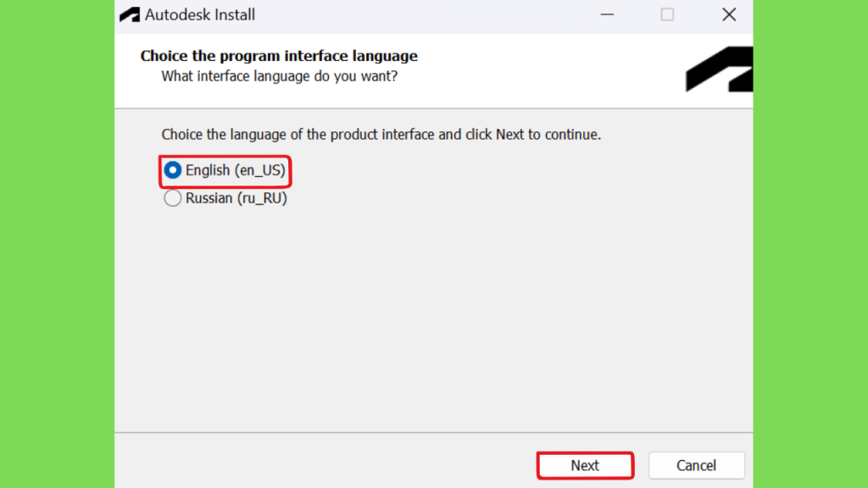Select the English (en_US) radio button
This screenshot has width=868, height=488.
[173, 170]
